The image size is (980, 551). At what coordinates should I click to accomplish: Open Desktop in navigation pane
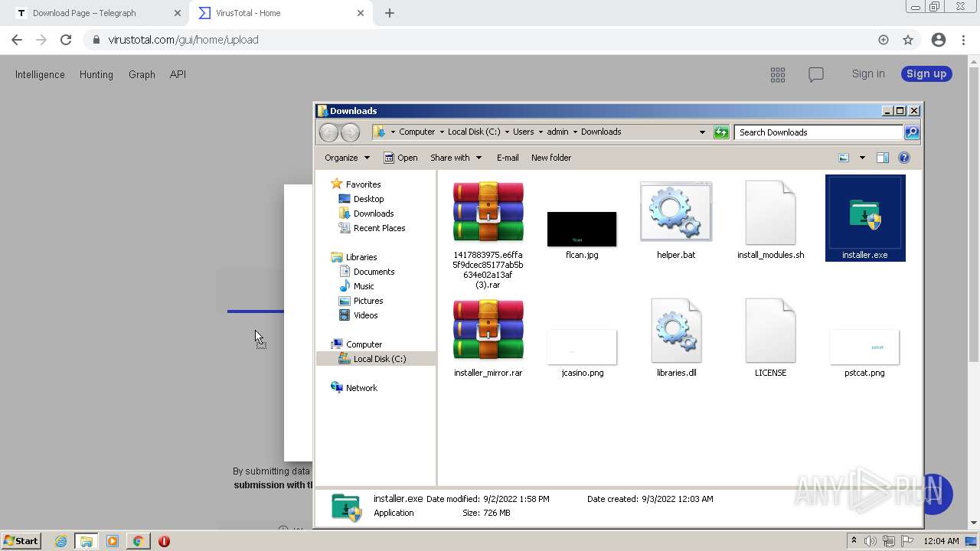click(x=368, y=199)
